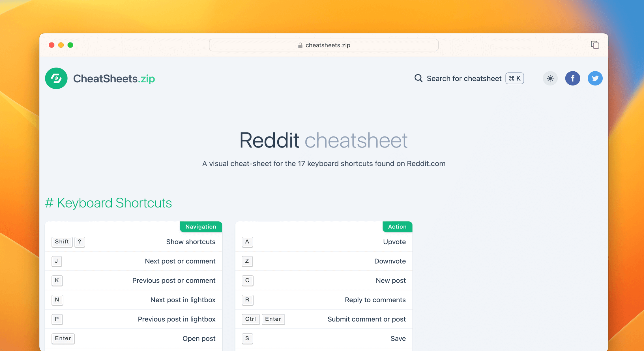
Task: Click the P key badge
Action: pos(57,319)
